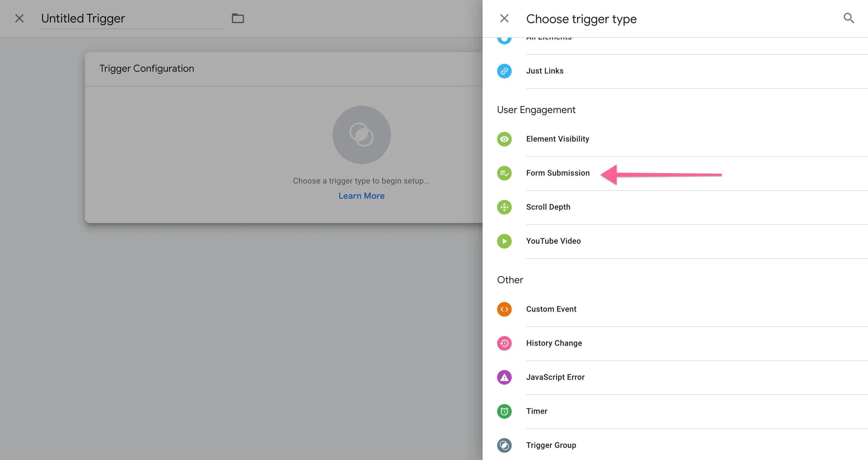Select the Scroll Depth icon
Image resolution: width=868 pixels, height=460 pixels.
(x=504, y=207)
